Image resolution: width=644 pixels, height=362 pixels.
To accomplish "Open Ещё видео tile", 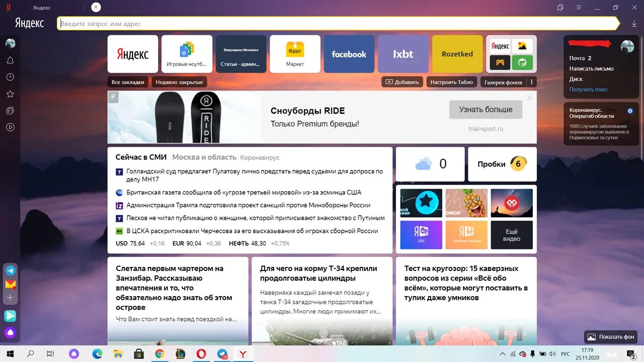I will click(512, 235).
